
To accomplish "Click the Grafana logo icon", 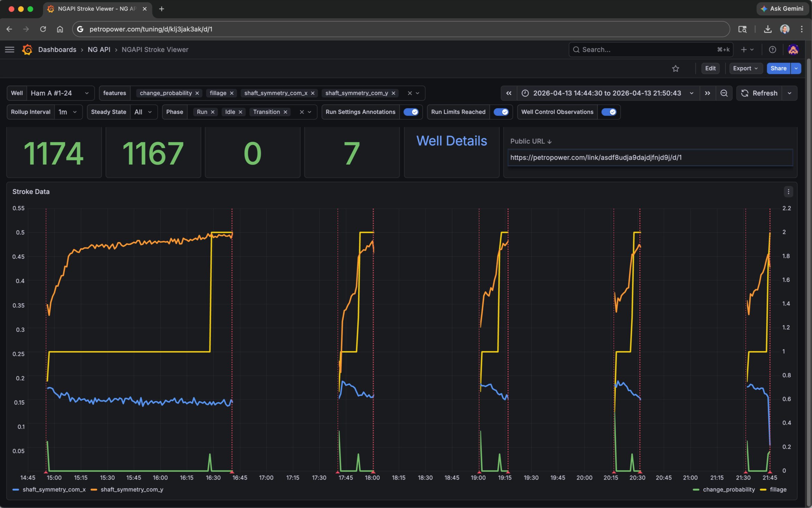I will 27,50.
